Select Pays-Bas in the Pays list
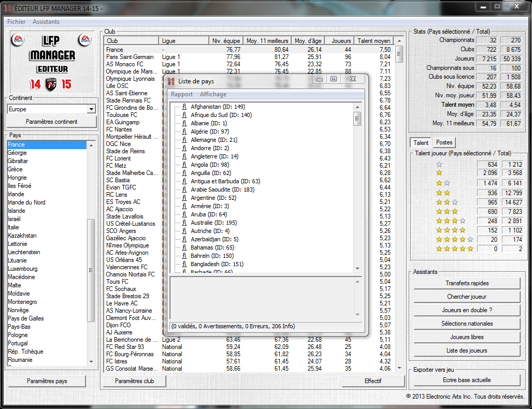 point(47,327)
